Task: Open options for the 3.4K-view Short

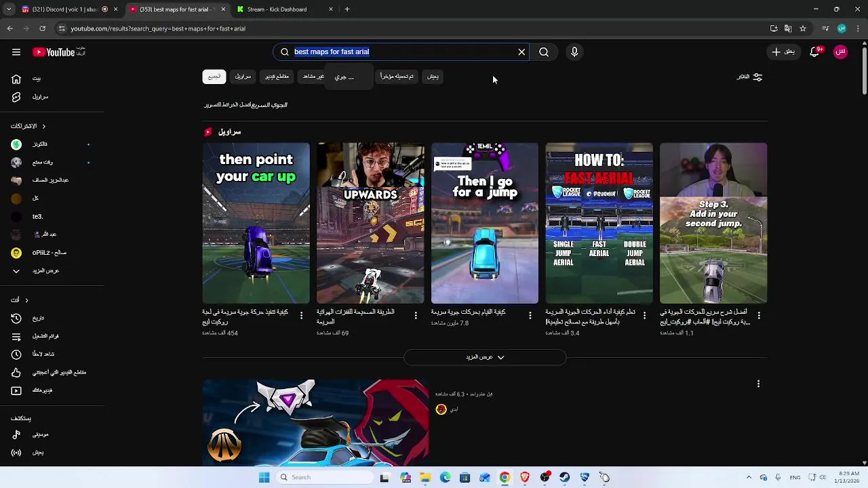Action: tap(644, 315)
